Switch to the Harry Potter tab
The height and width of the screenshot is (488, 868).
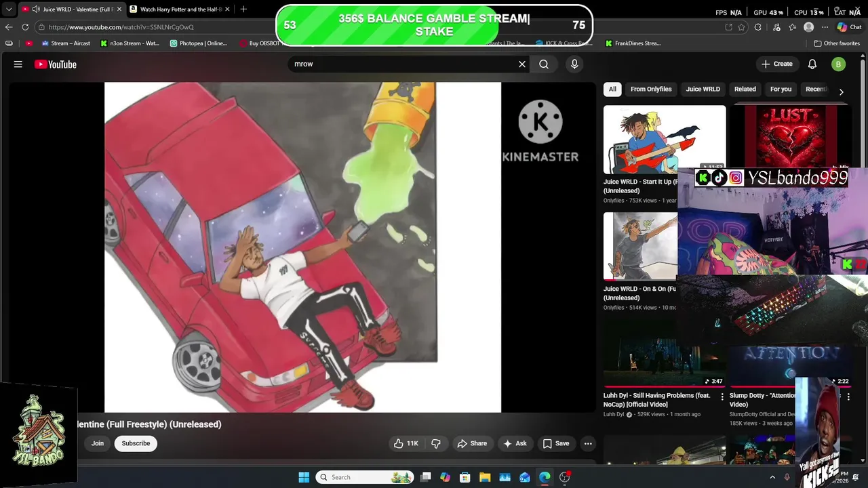(x=180, y=9)
